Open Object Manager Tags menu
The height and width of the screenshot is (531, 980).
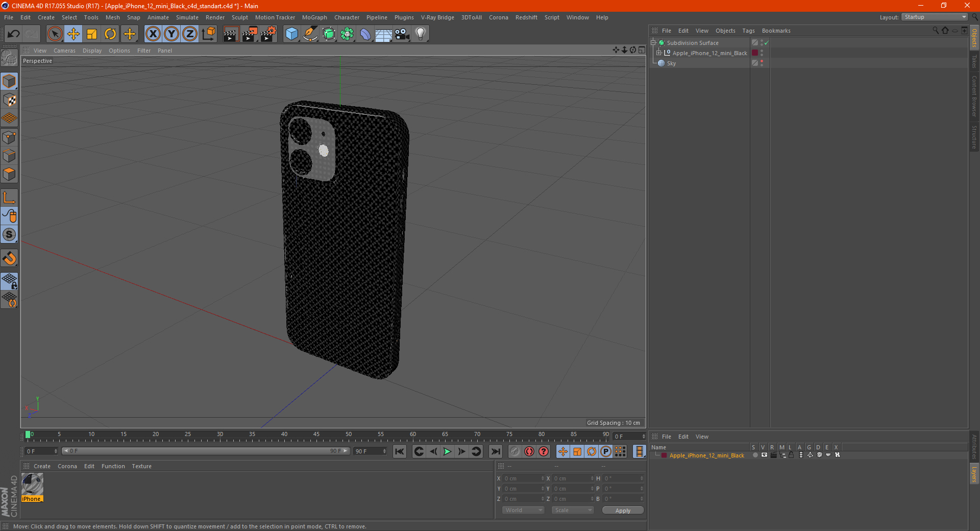[x=748, y=31]
